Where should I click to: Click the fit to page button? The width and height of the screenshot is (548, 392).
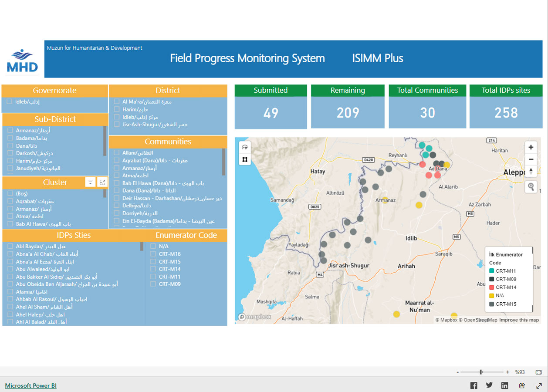(x=538, y=372)
